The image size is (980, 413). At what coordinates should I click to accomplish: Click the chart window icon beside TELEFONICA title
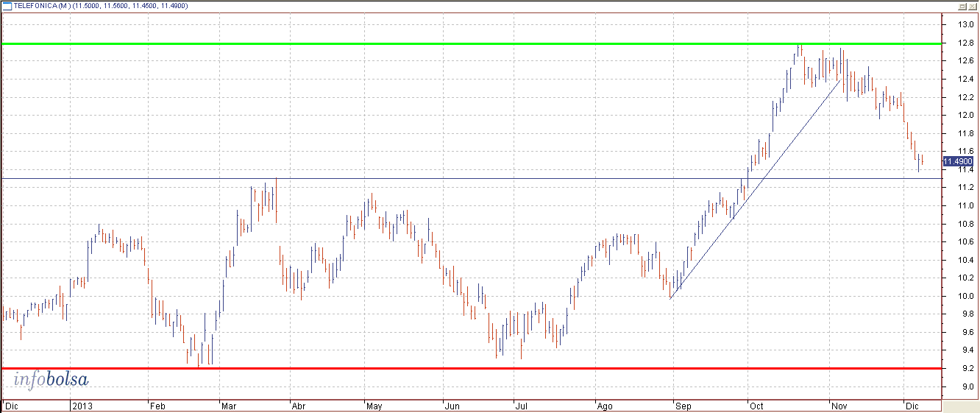[6, 5]
